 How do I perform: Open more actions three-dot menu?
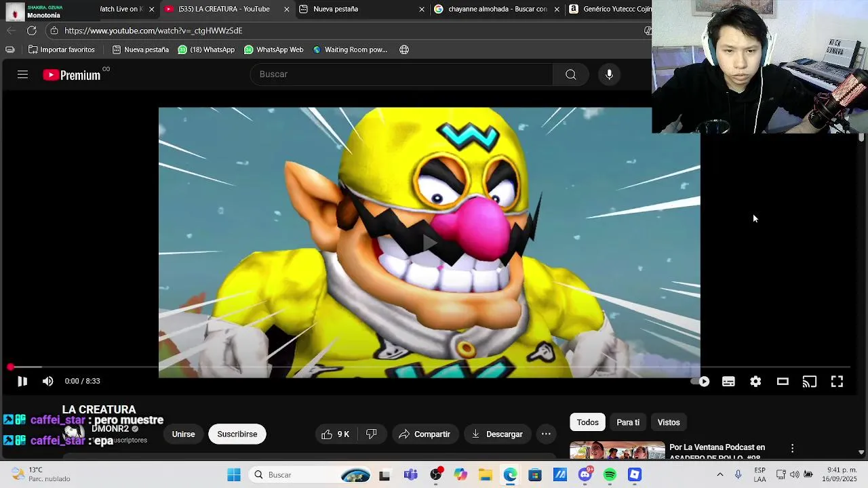[546, 434]
